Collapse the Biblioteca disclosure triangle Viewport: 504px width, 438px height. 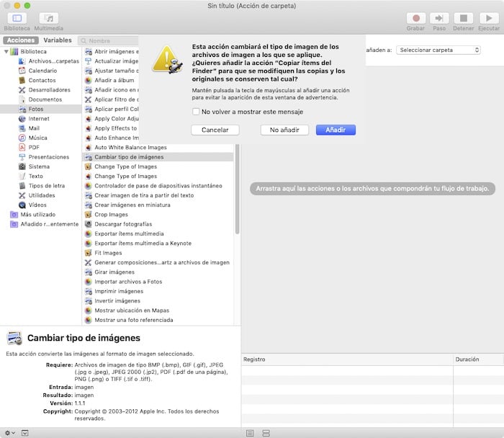tap(6, 52)
